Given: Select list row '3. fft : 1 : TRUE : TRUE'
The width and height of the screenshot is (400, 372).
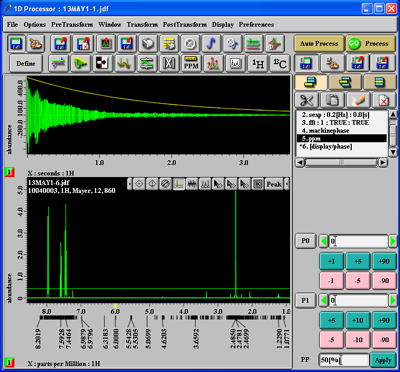Looking at the screenshot, I should [x=342, y=123].
